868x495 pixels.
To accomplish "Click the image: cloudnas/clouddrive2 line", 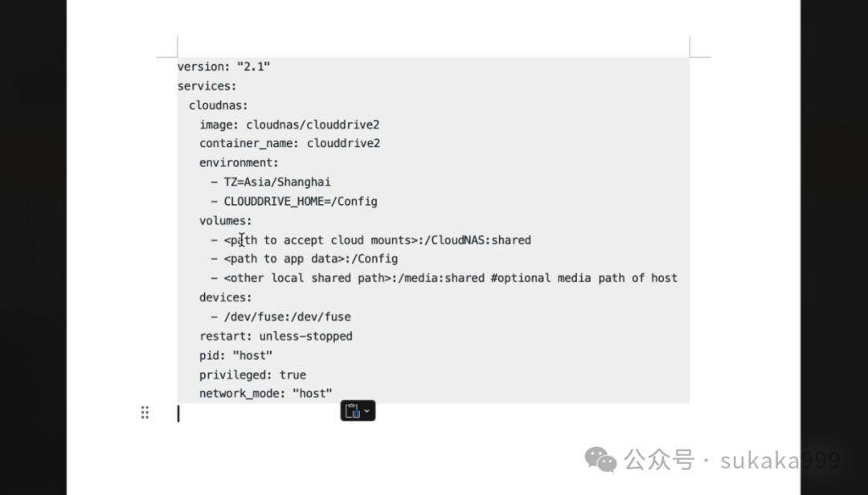I will coord(289,125).
